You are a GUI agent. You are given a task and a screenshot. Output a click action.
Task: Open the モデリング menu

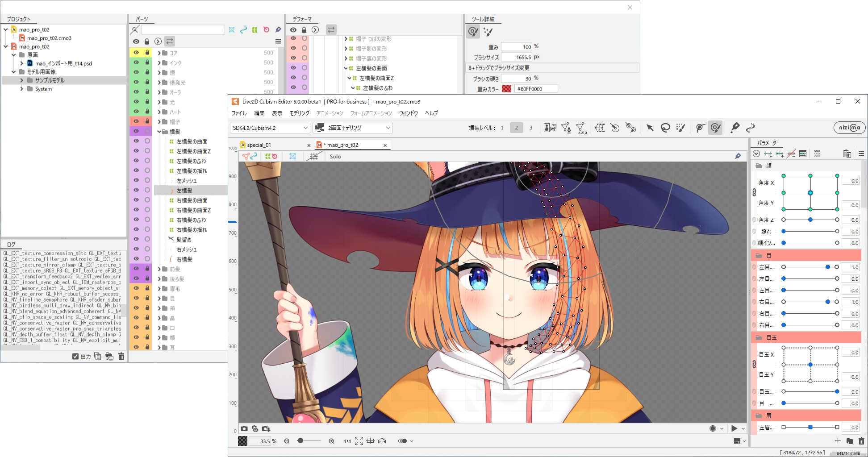click(x=298, y=113)
